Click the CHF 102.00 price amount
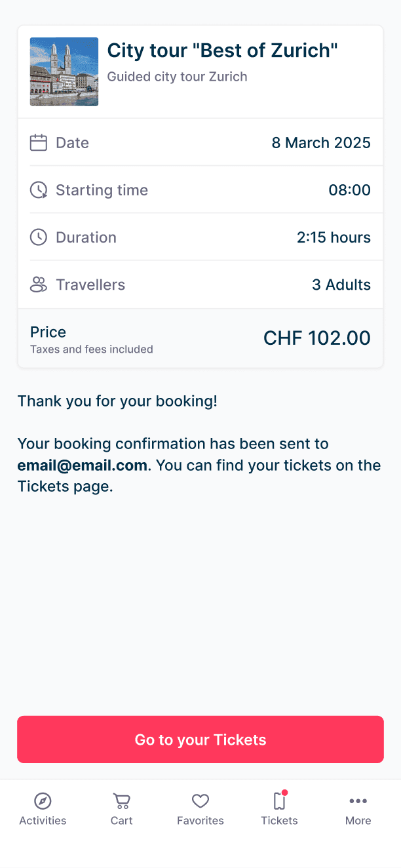This screenshot has width=401, height=868. (x=316, y=338)
